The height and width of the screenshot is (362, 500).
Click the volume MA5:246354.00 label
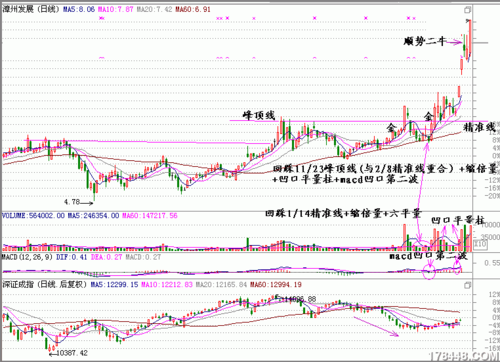pos(93,216)
